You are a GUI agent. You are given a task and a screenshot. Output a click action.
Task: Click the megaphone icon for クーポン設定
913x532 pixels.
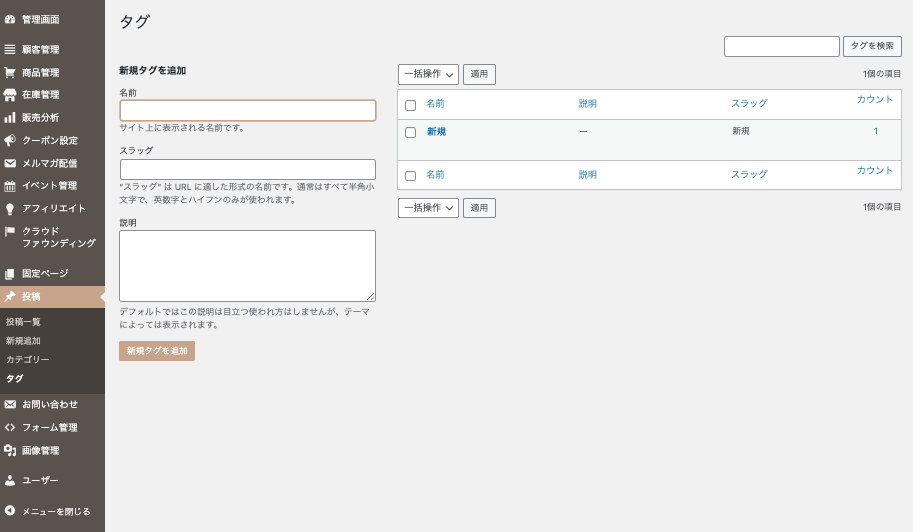[10, 140]
